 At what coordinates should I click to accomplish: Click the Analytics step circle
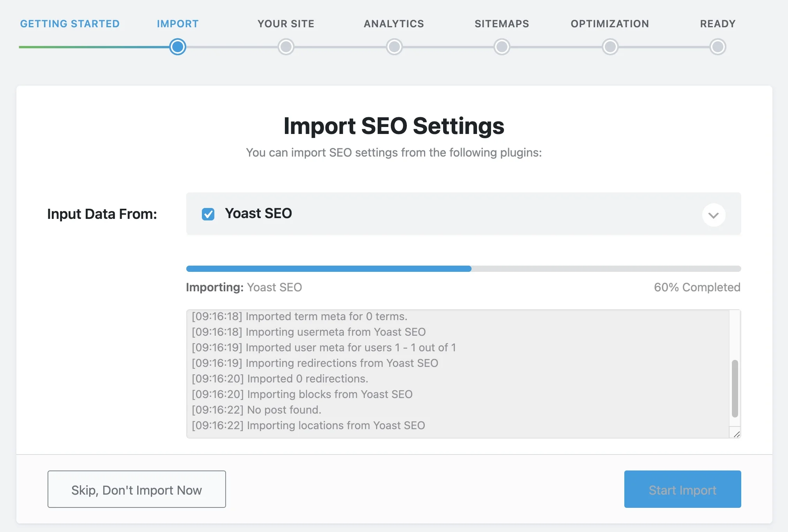394,47
